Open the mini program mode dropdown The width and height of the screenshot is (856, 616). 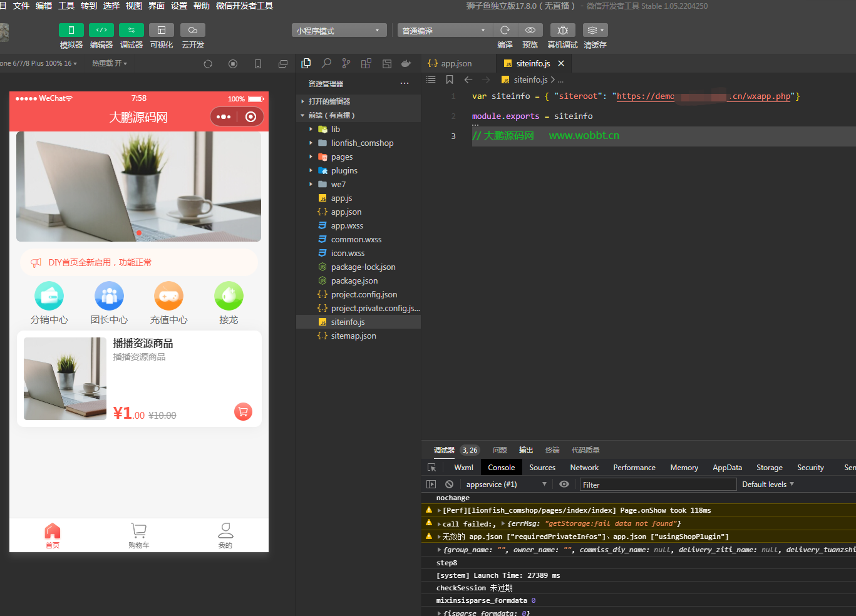coord(339,31)
